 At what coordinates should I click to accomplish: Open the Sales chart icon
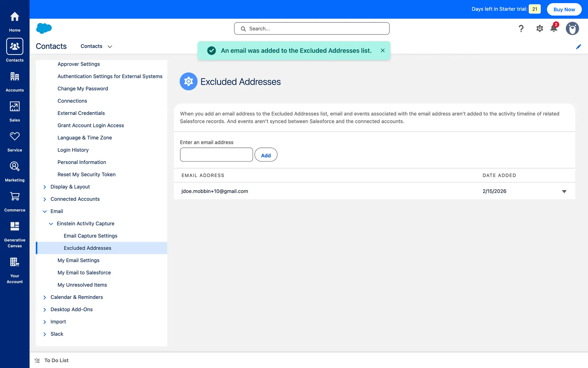15,107
